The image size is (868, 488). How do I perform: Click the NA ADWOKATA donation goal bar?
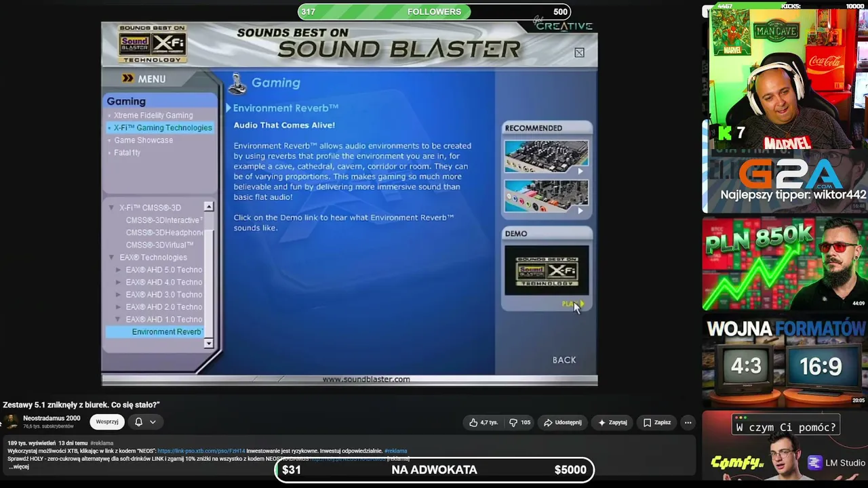(434, 470)
